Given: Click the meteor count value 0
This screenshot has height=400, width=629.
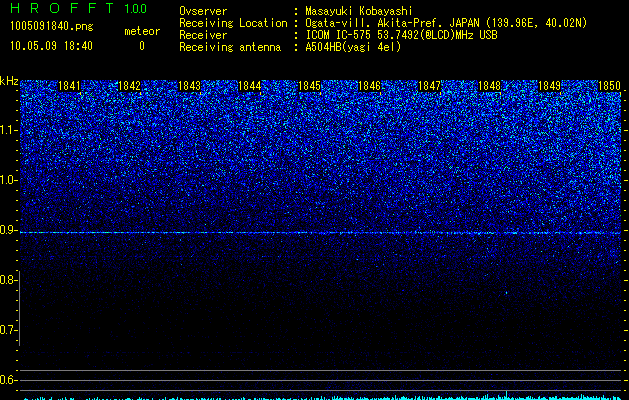Looking at the screenshot, I should [142, 46].
